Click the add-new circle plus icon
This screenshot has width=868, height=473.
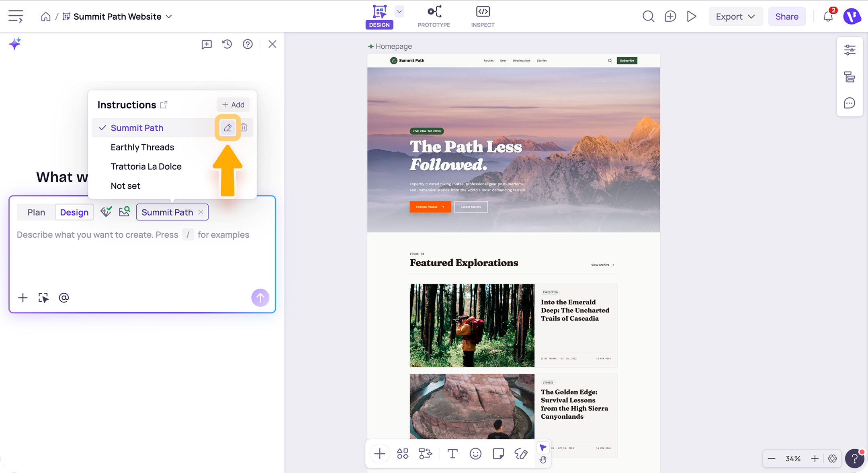tap(670, 16)
